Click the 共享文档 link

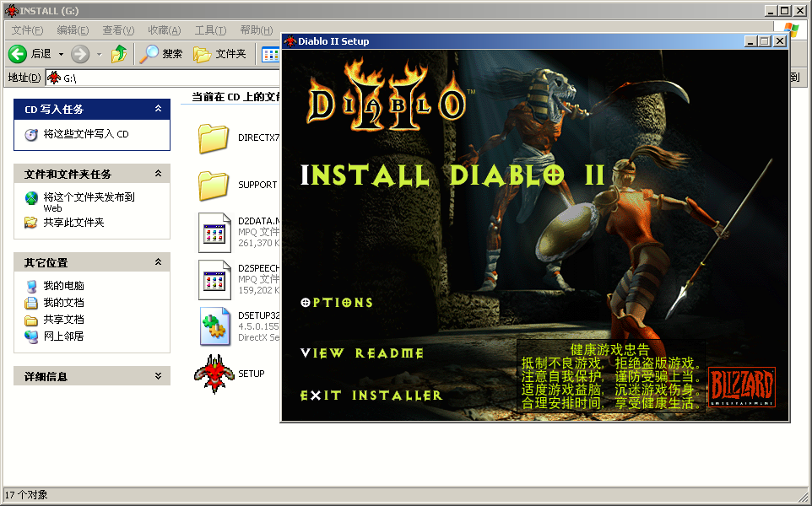pyautogui.click(x=63, y=320)
